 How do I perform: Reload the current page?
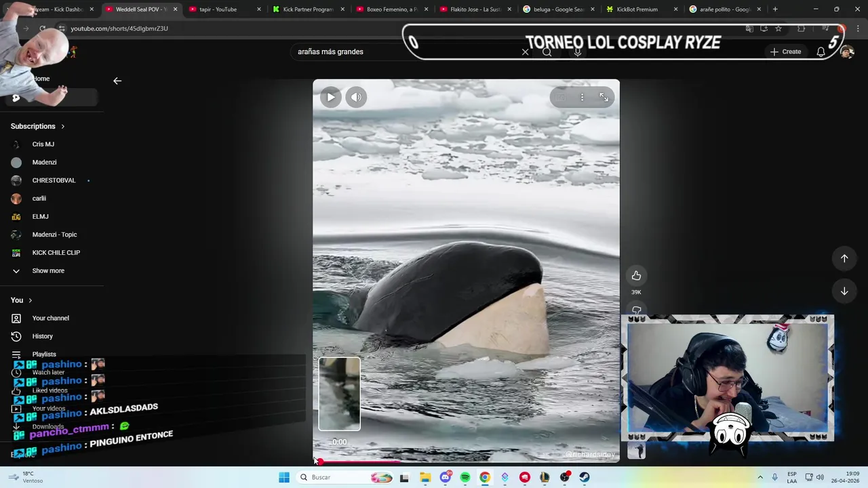coord(43,28)
